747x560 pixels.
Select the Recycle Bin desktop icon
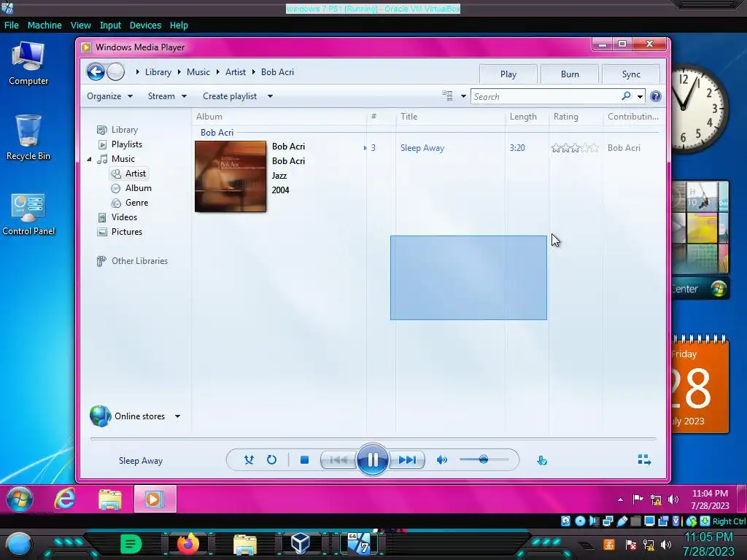tap(28, 138)
